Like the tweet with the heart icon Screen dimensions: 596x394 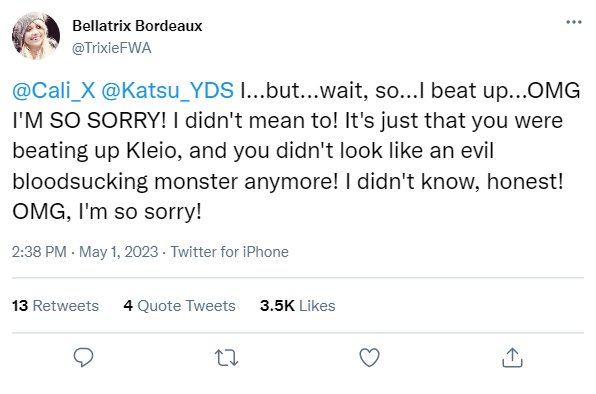click(369, 358)
